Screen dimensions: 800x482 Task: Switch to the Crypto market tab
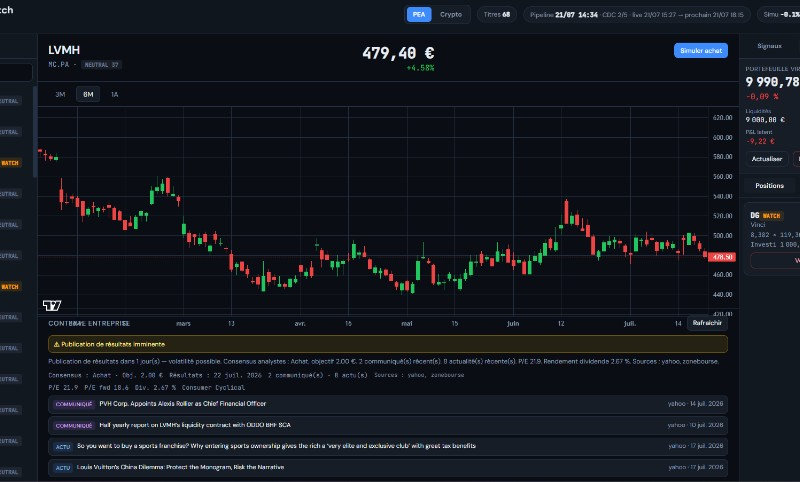point(451,14)
